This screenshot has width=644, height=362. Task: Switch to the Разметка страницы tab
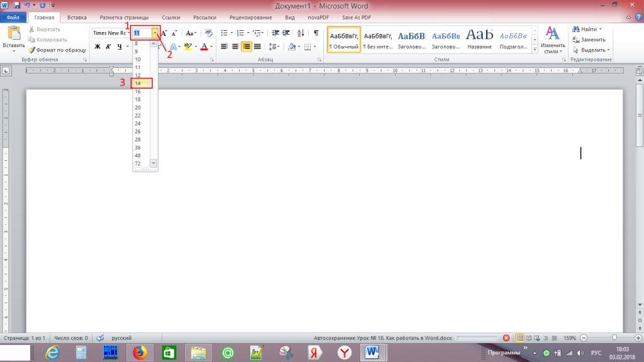tap(124, 18)
